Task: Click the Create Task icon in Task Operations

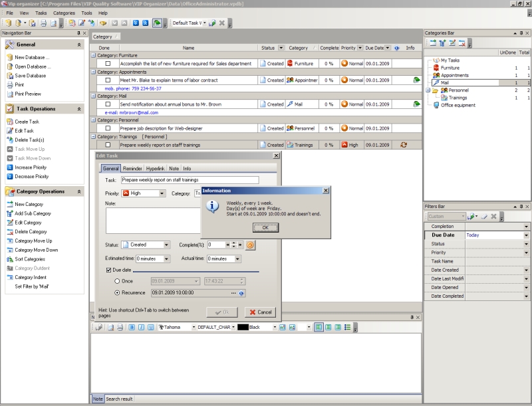Action: click(9, 122)
